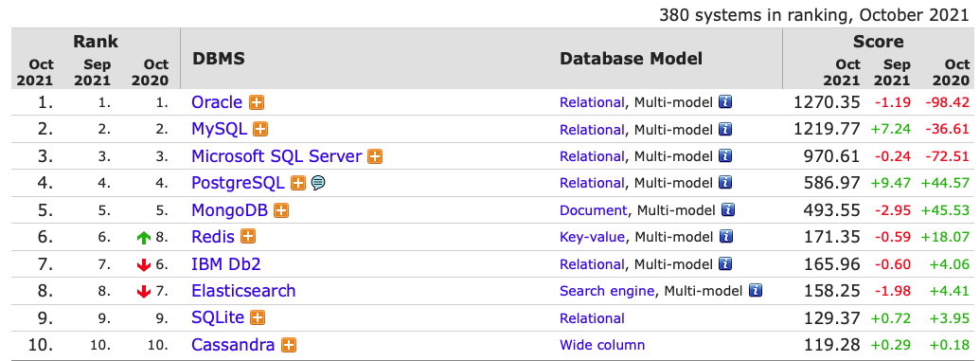Click the Search engine link for Elasticsearch

[x=607, y=291]
